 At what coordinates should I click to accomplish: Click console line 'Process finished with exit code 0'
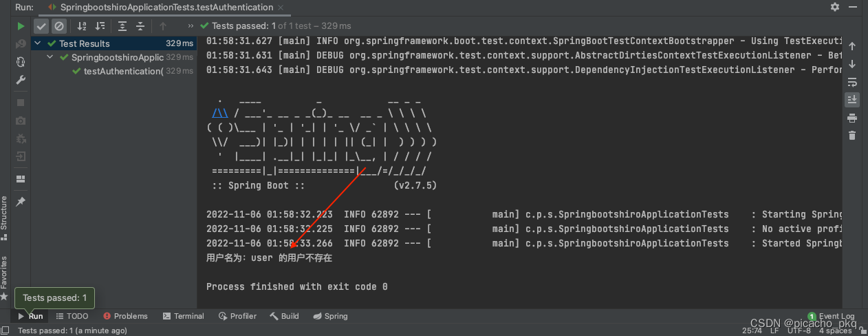point(296,286)
